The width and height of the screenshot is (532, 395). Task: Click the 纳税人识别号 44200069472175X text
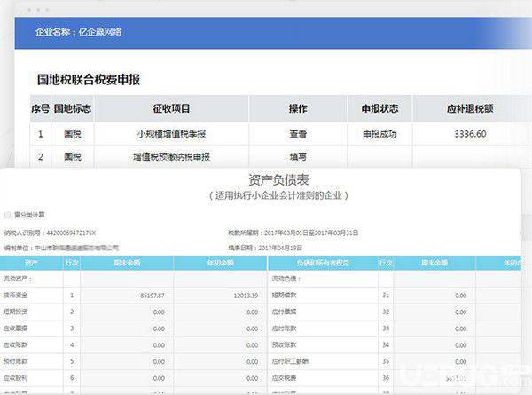point(50,233)
